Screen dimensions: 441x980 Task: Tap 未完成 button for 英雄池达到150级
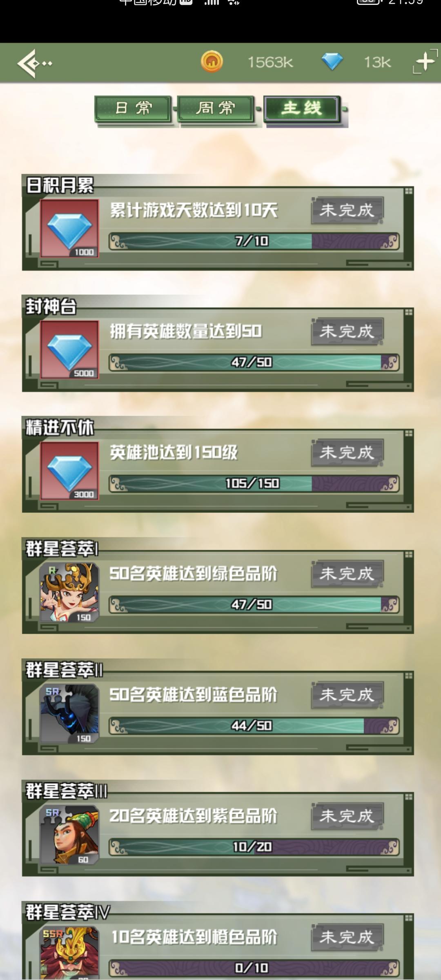click(347, 452)
